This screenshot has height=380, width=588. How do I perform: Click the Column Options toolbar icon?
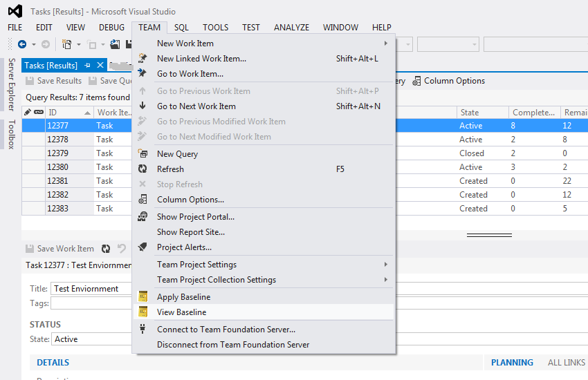click(x=416, y=81)
